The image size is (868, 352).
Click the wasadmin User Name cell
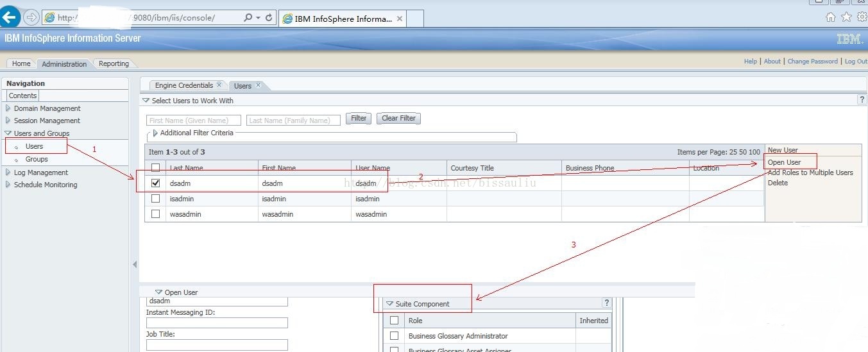click(399, 214)
